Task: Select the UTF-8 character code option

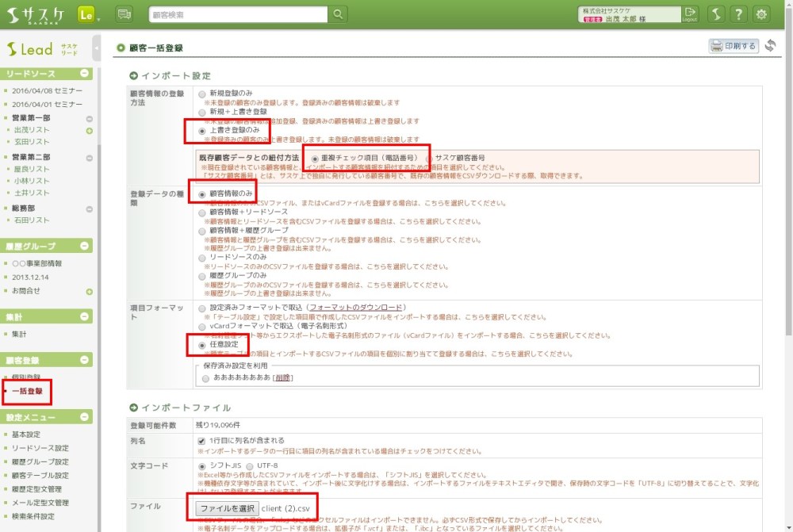Action: point(251,465)
